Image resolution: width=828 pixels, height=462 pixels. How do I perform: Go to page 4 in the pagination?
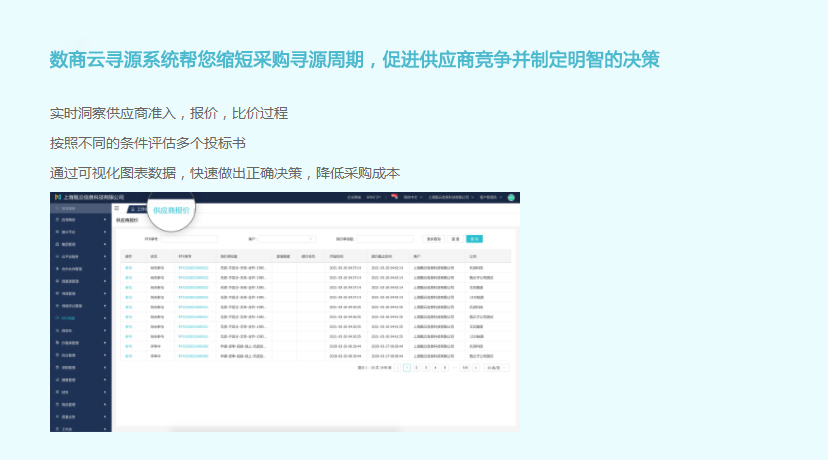tap(435, 368)
